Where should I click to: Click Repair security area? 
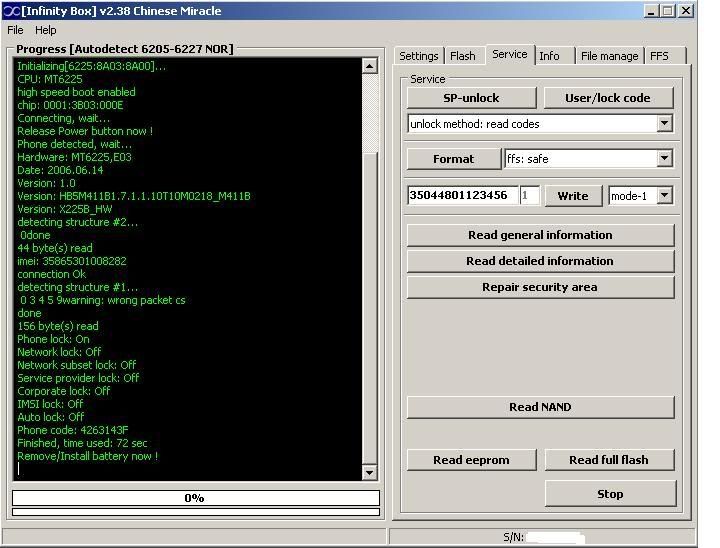click(x=540, y=287)
